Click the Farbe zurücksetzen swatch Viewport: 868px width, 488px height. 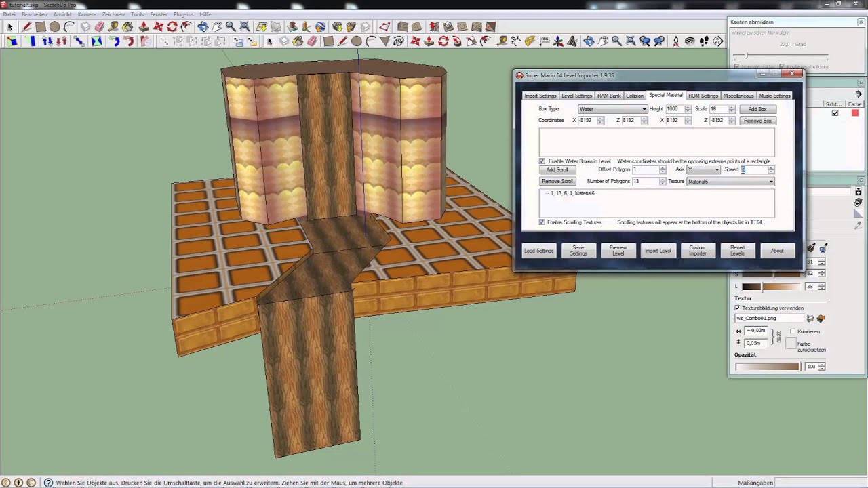[x=791, y=343]
